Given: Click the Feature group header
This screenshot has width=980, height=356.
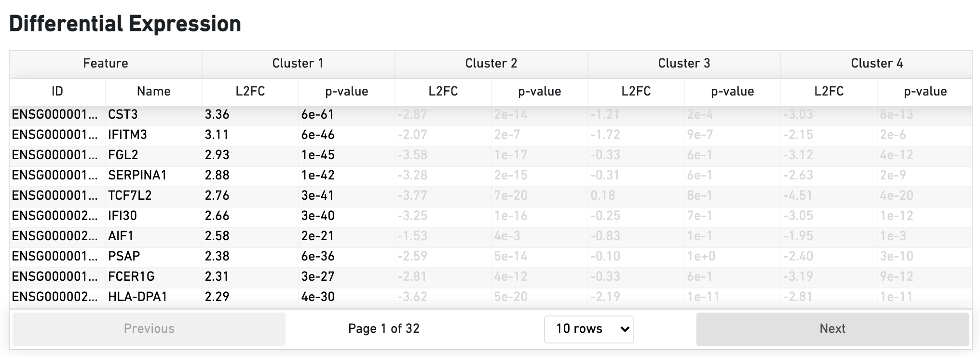Looking at the screenshot, I should pyautogui.click(x=105, y=64).
